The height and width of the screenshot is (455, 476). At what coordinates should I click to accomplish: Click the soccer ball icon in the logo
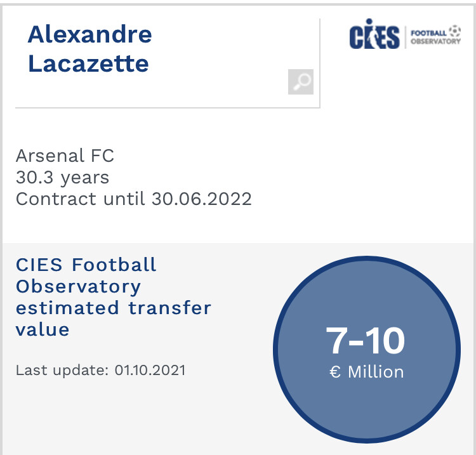(x=454, y=31)
